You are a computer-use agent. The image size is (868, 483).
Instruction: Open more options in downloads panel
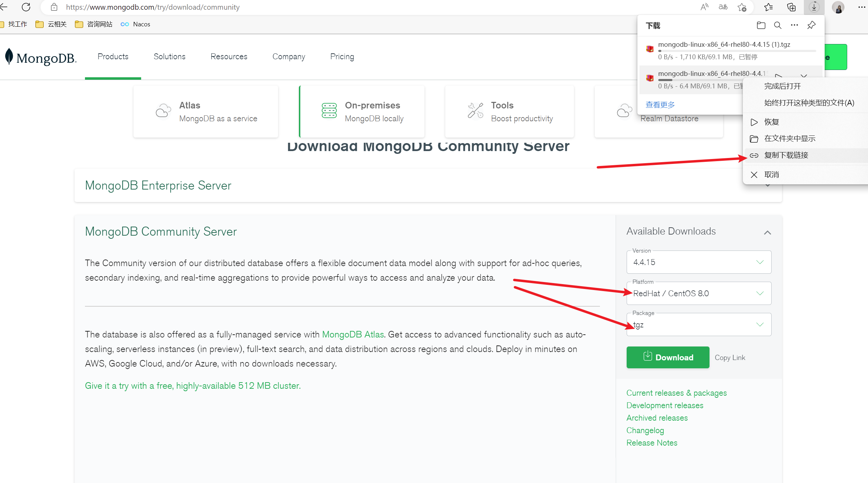point(794,25)
